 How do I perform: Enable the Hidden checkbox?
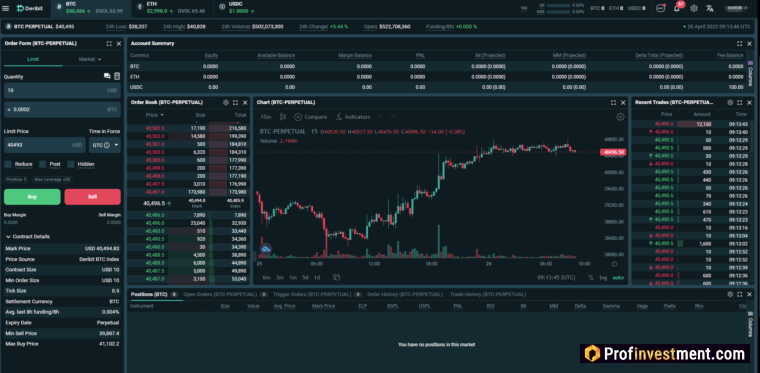point(71,164)
